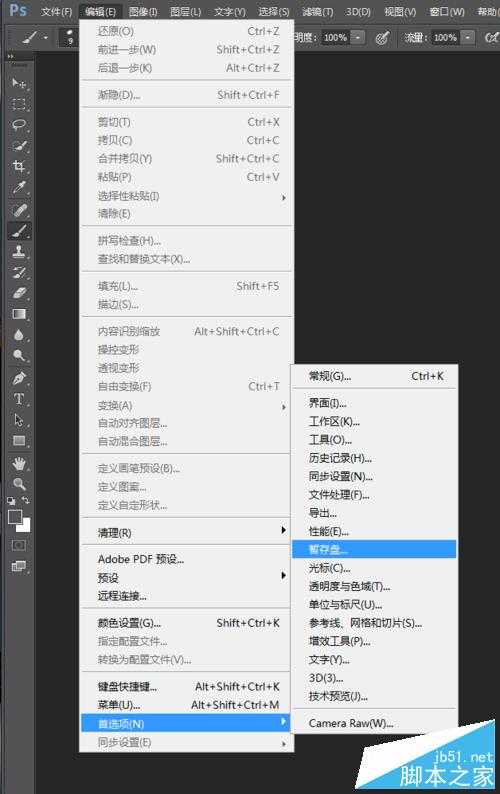500x794 pixels.
Task: Open the brush tool preset picker
Action: [x=35, y=38]
